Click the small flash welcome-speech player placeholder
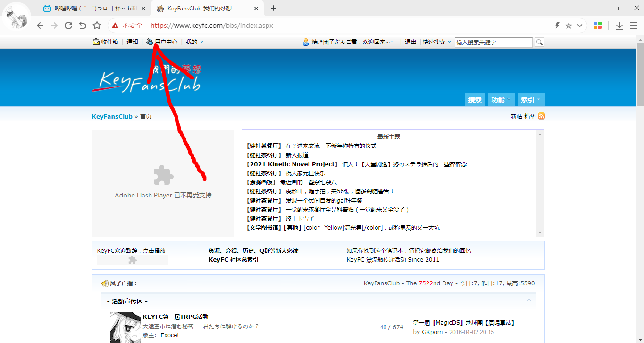 coord(133,260)
